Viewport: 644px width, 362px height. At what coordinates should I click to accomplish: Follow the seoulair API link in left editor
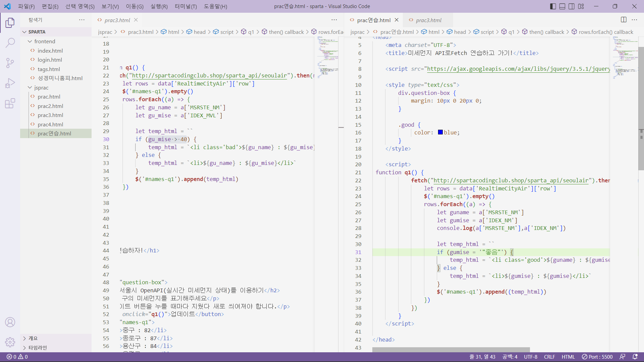click(210, 75)
